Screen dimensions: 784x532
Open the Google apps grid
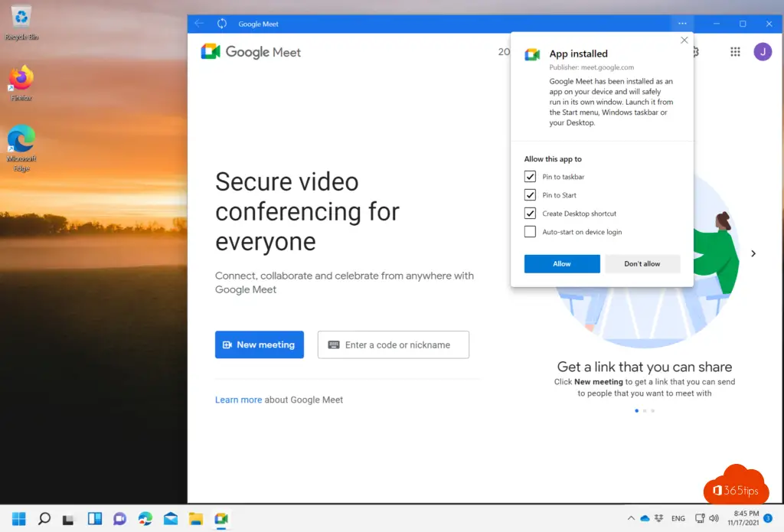pos(735,52)
